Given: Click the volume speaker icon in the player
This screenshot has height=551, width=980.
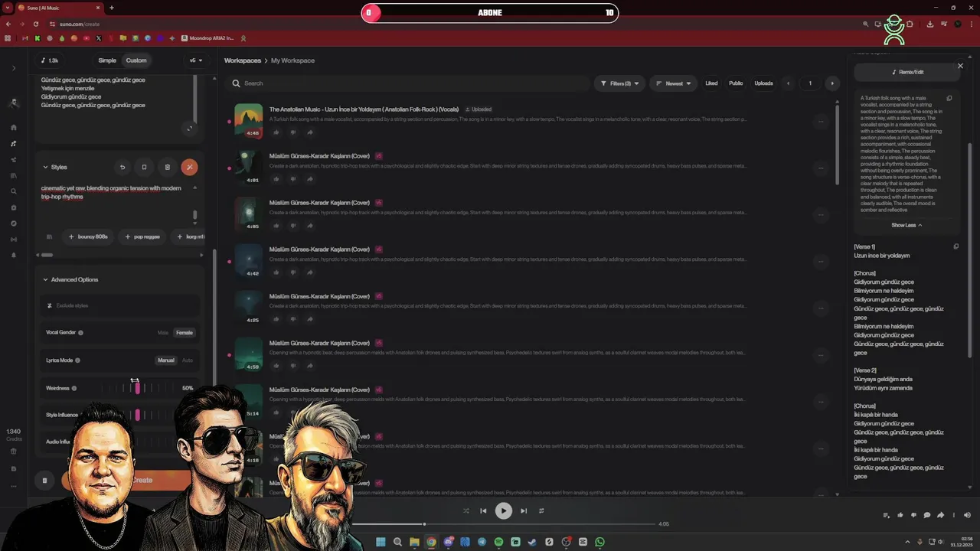Looking at the screenshot, I should 967,515.
